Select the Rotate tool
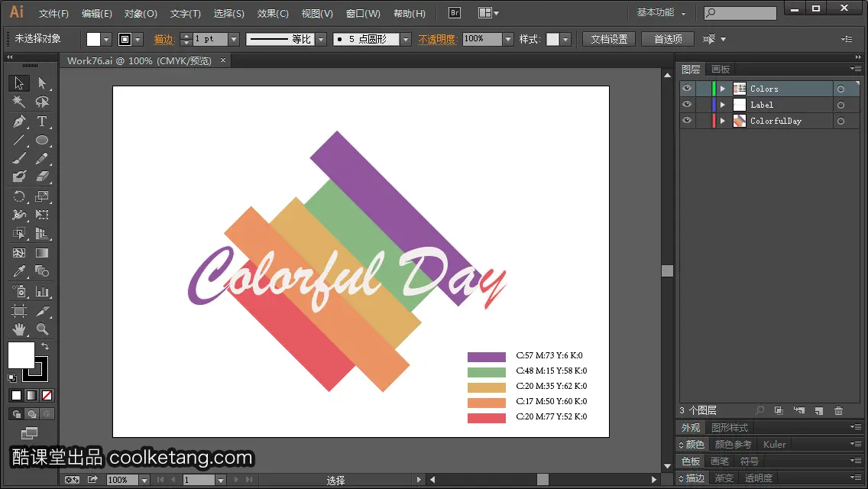This screenshot has height=489, width=868. [x=19, y=196]
